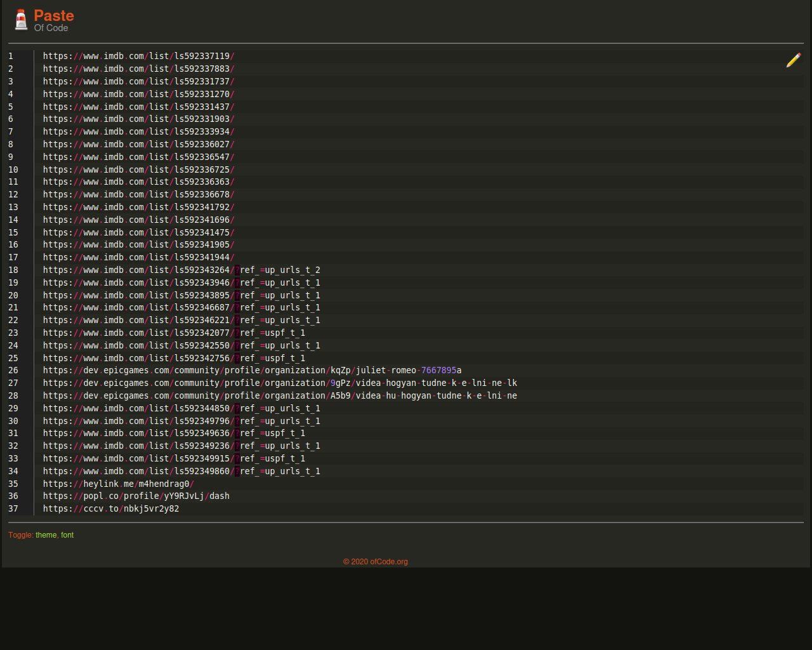Click line number 26 in gutter
This screenshot has width=812, height=650.
tap(13, 370)
